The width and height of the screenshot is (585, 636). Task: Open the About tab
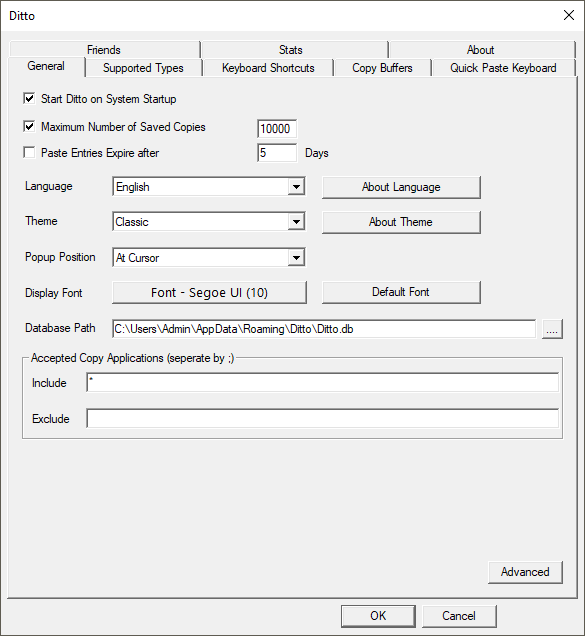point(482,49)
